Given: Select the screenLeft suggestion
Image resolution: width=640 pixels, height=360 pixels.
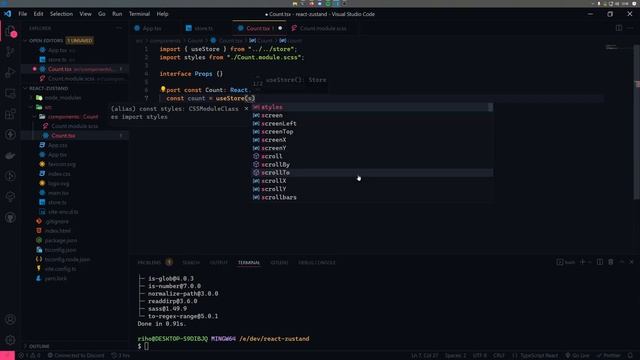Looking at the screenshot, I should tap(372, 123).
